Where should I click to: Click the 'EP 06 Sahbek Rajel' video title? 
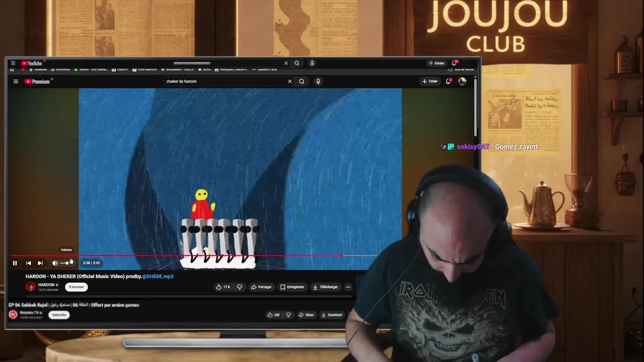(74, 305)
